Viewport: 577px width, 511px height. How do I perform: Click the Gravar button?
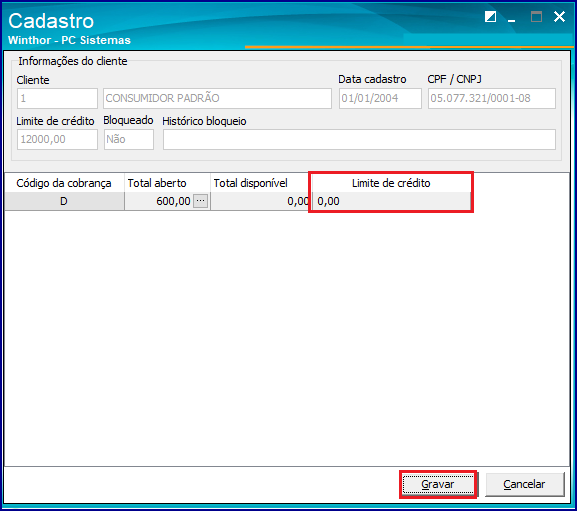pos(438,484)
